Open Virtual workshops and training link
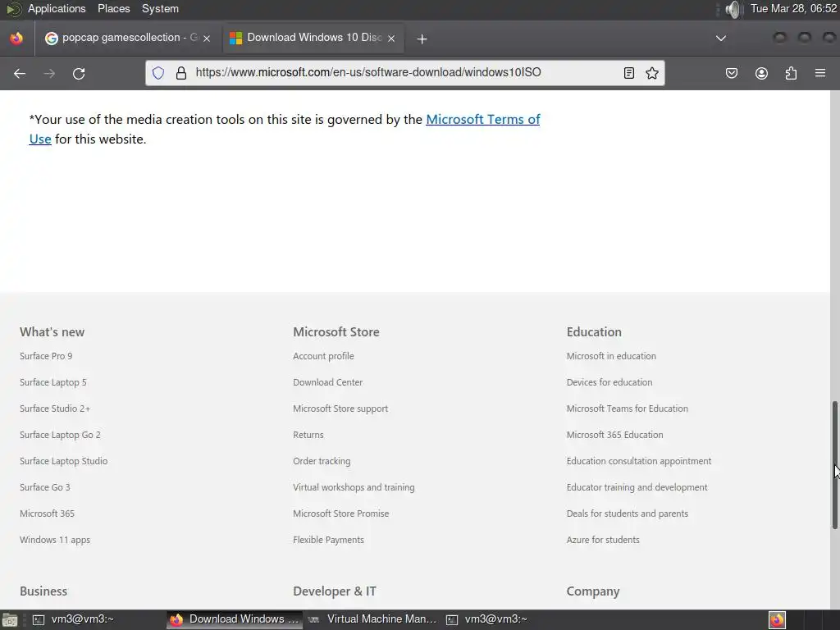The height and width of the screenshot is (630, 840). (354, 487)
